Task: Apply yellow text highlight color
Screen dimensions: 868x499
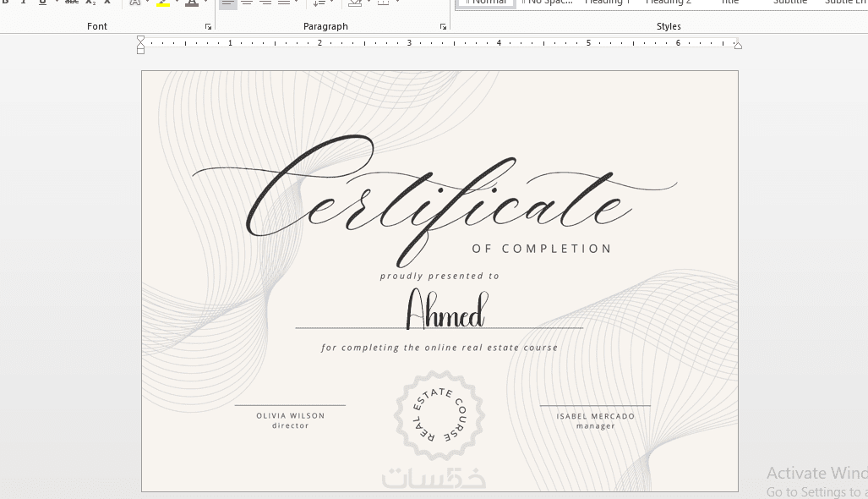Action: pyautogui.click(x=163, y=3)
